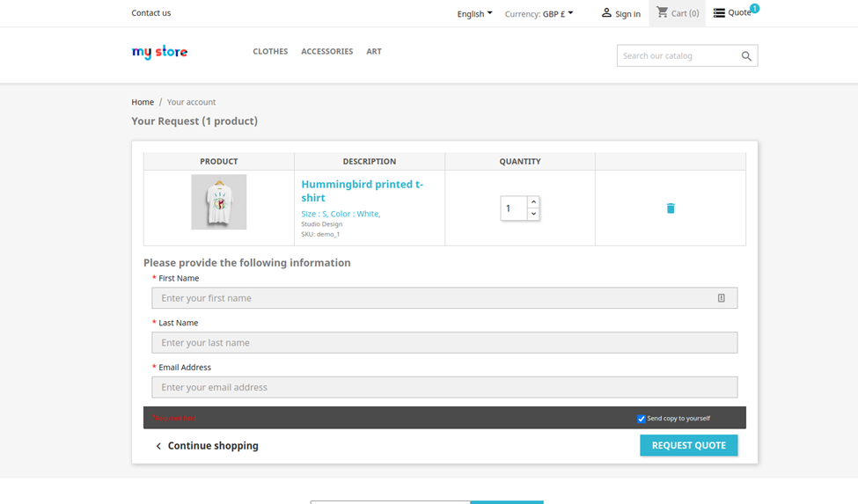The height and width of the screenshot is (504, 858).
Task: Increase quantity with up arrow
Action: 533,202
